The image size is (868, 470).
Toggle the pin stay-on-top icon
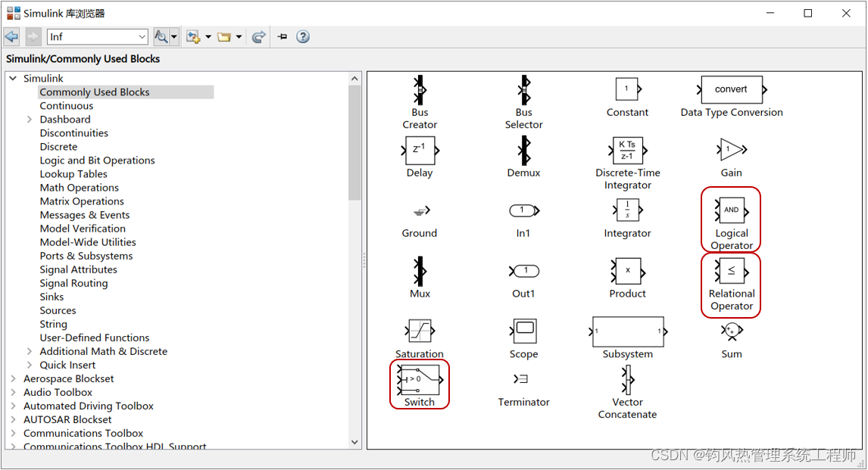(x=283, y=37)
